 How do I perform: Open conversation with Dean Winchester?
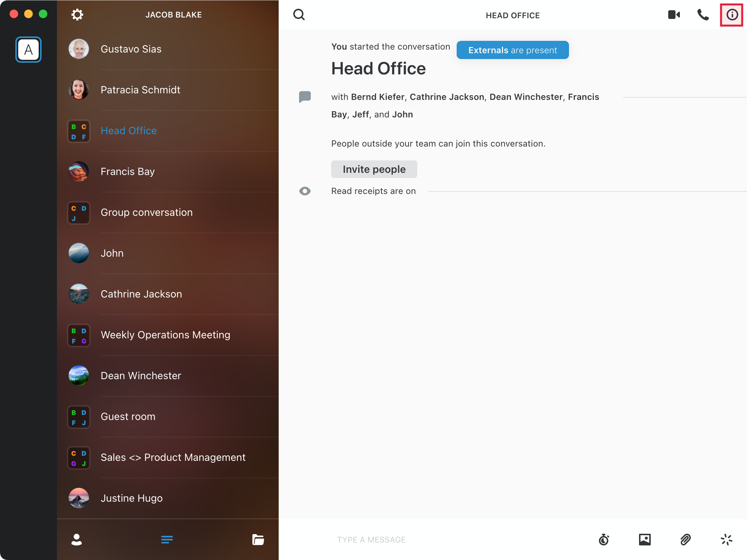pos(168,376)
